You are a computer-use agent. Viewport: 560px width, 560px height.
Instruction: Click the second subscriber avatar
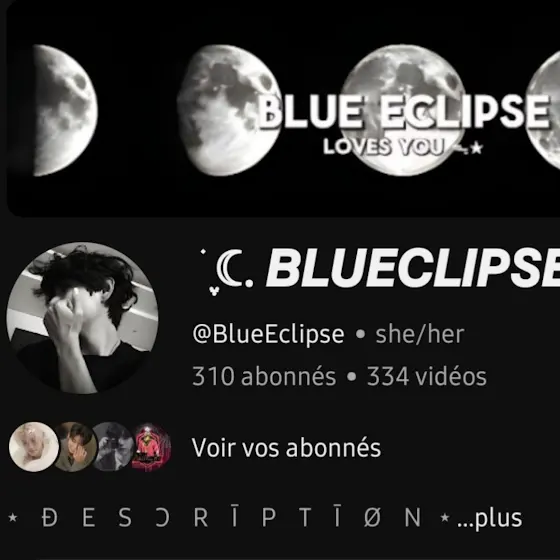76,447
